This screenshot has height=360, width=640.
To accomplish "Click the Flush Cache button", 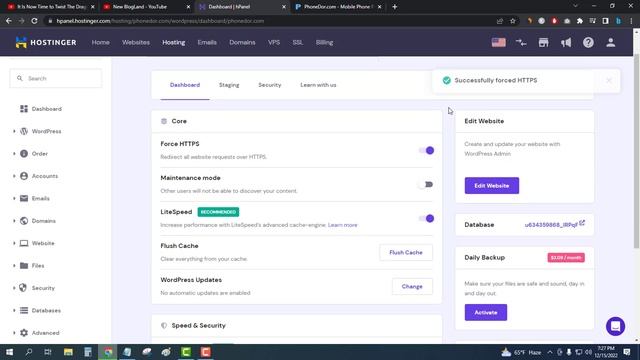I will pos(406,253).
